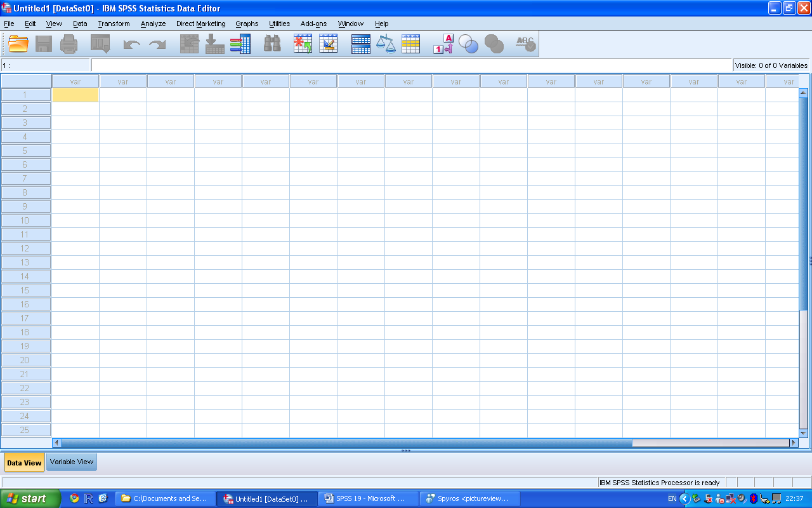
Task: Open Recall recently used dialogs icon
Action: pyautogui.click(x=100, y=44)
